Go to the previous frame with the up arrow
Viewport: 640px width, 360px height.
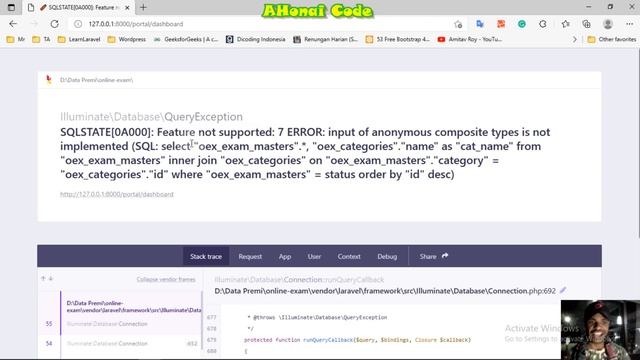click(x=43, y=279)
